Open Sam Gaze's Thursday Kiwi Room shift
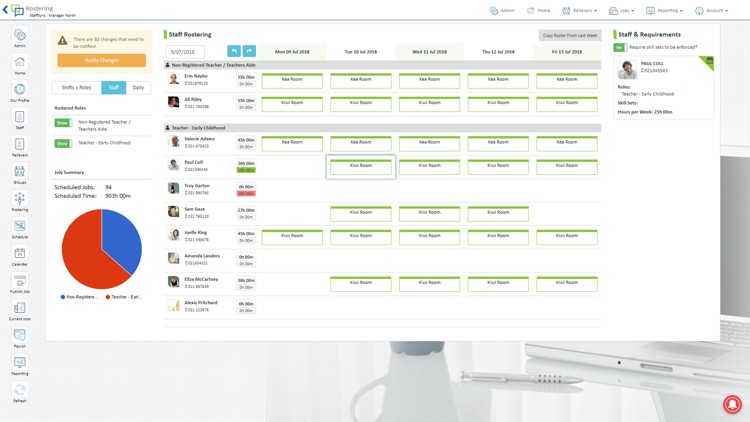750x422 pixels. (498, 213)
